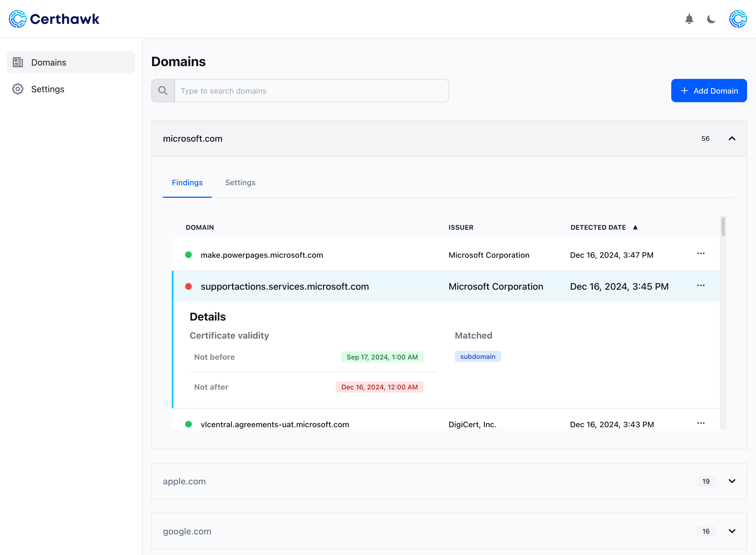
Task: Expand the apple.com domain panel
Action: [732, 481]
